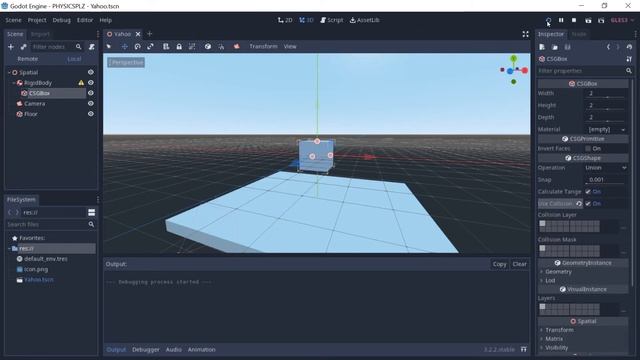The width and height of the screenshot is (640, 360).
Task: Add a new node with plus icon
Action: (11, 47)
